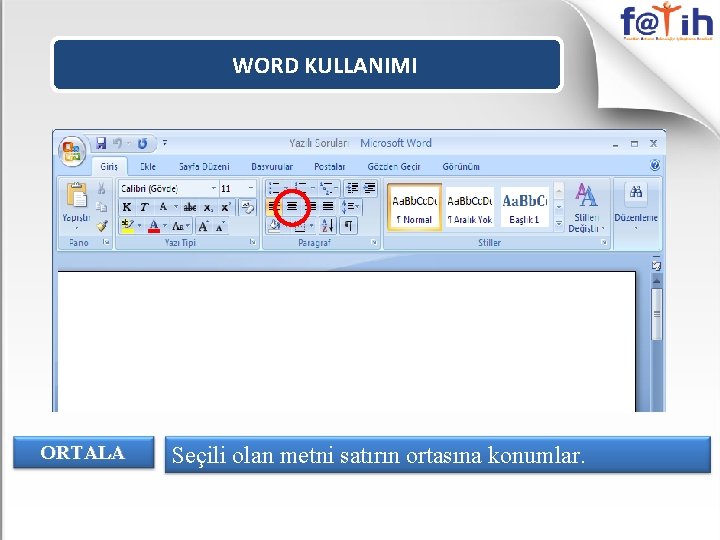Switch to the Sayfa Düzeni tab
Image resolution: width=720 pixels, height=540 pixels.
coord(204,167)
